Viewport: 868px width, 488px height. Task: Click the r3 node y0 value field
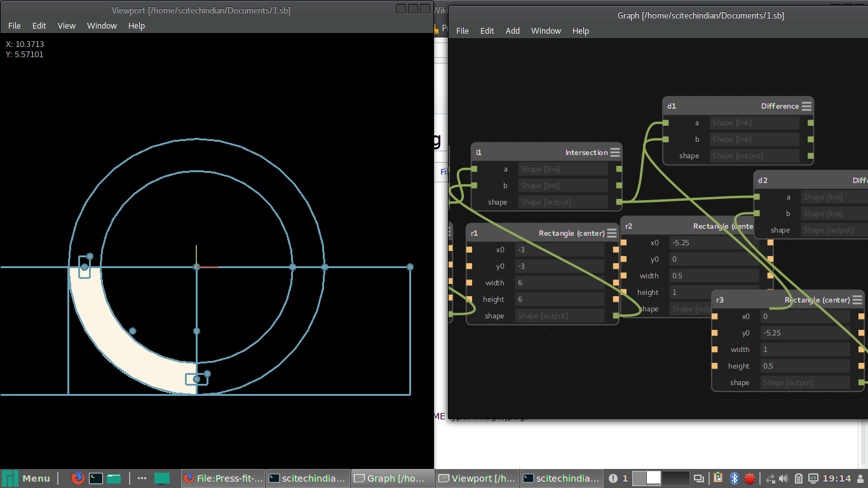[804, 333]
